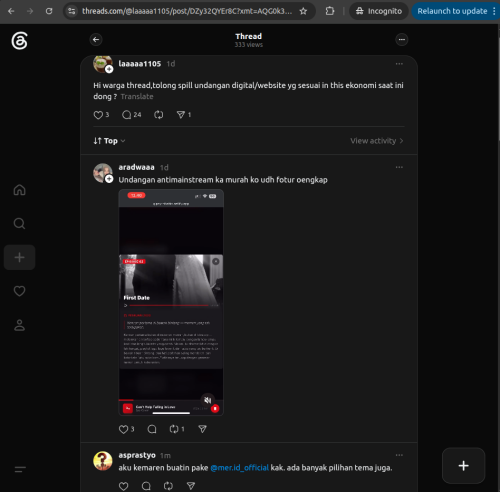The image size is (500, 492).
Task: Play the video thumbnail in aradwaaa's reply
Action: click(x=171, y=302)
